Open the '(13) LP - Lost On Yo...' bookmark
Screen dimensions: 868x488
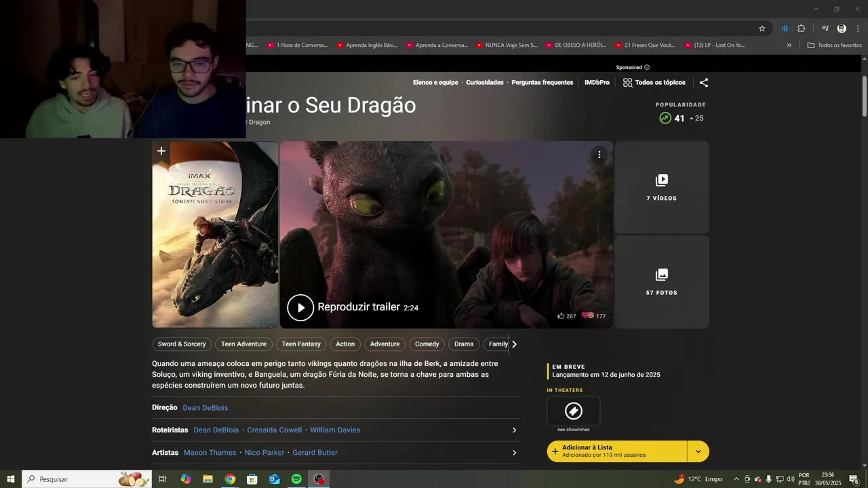(715, 45)
